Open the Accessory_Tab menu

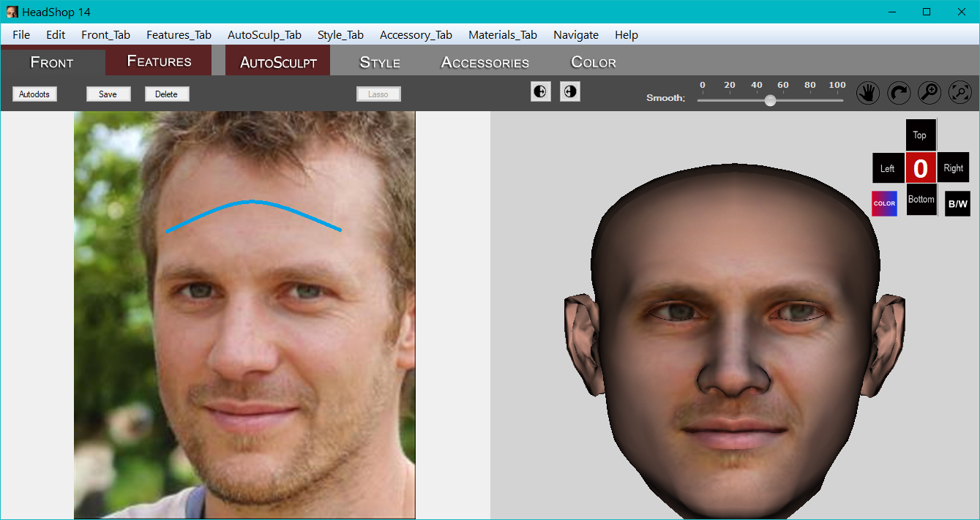[x=416, y=34]
